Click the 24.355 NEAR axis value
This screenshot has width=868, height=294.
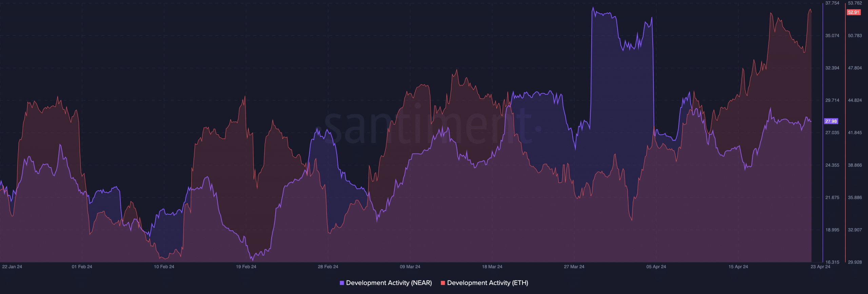(x=832, y=165)
